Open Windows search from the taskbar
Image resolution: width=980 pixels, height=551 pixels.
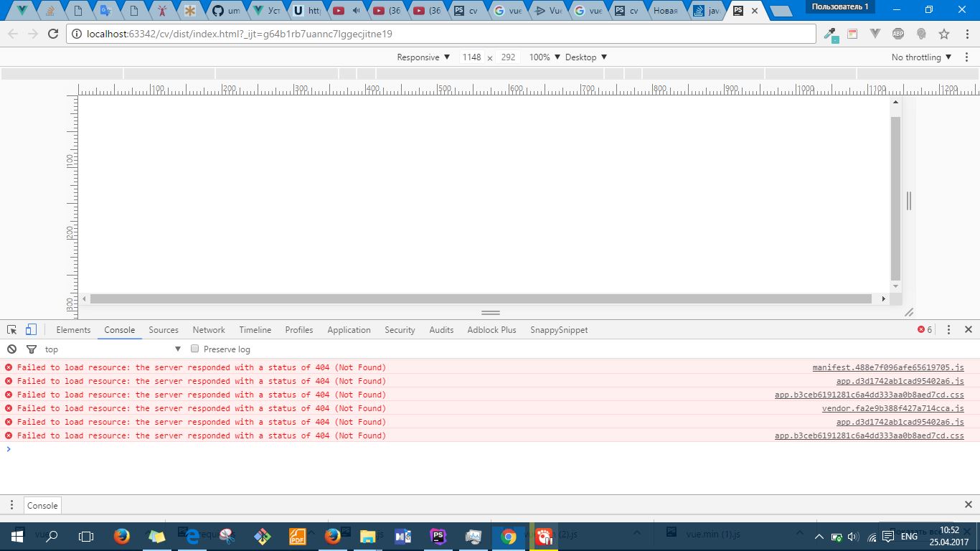point(52,536)
